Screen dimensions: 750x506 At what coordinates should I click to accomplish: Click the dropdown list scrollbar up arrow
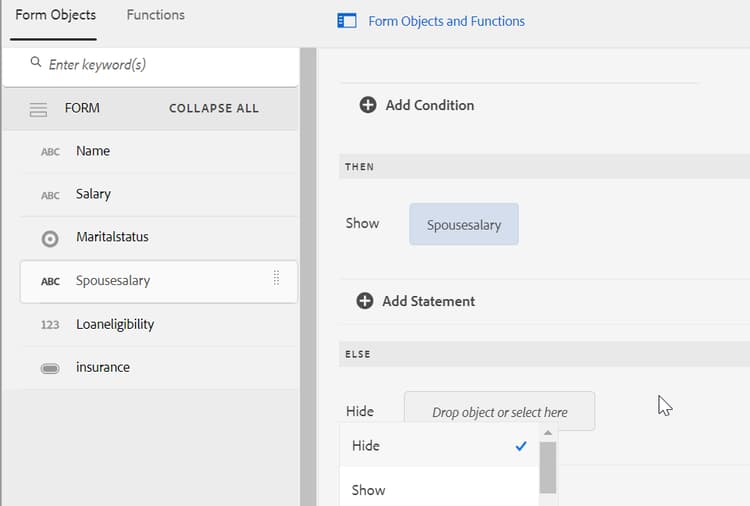(547, 433)
